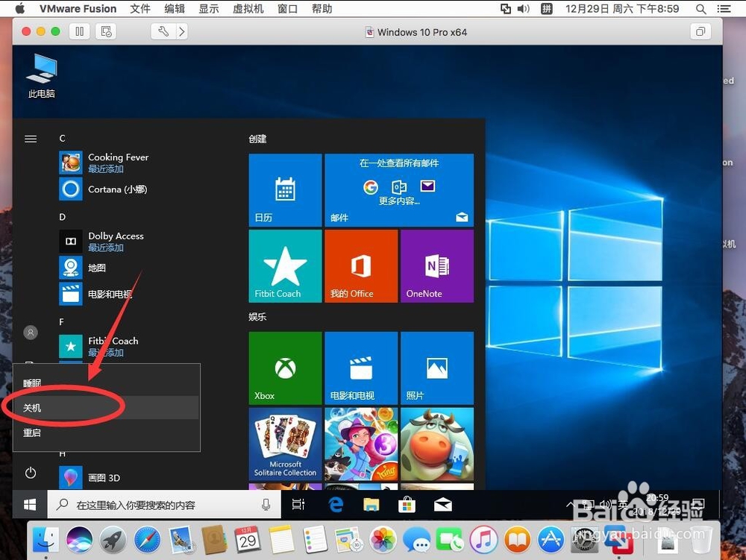Open Finder in the macOS Dock
746x560 pixels.
[x=46, y=540]
